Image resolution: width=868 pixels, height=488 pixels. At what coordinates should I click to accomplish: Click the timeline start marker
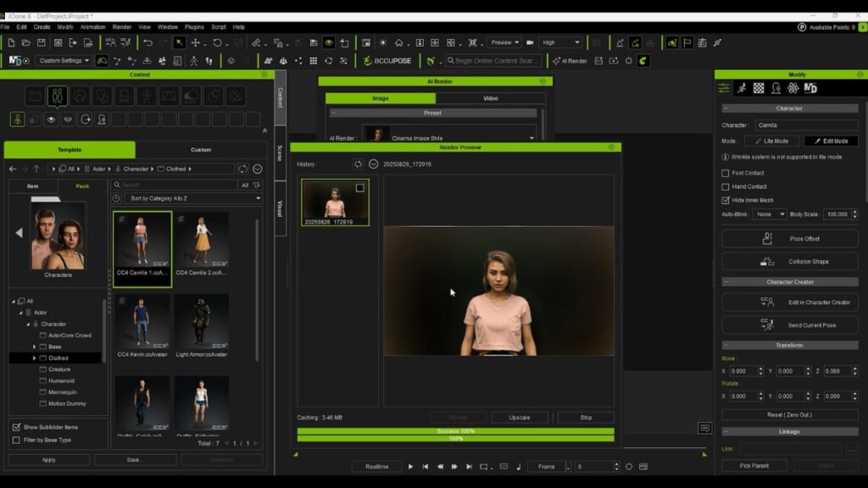point(296,454)
